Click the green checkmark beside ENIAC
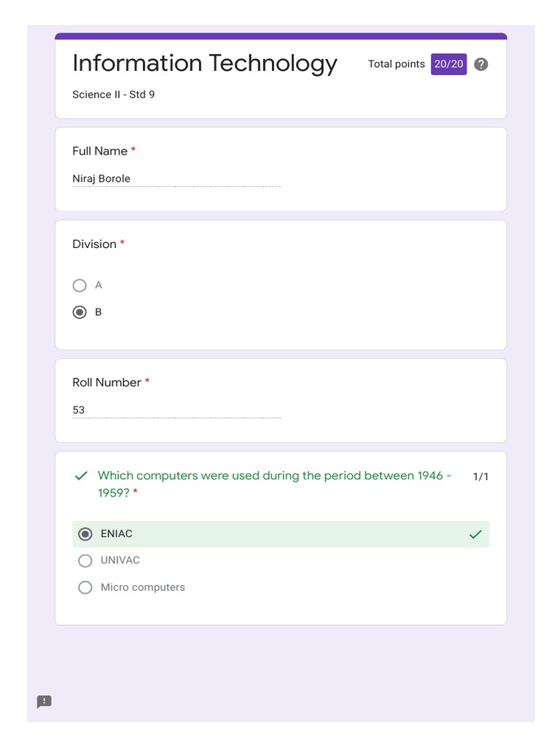The image size is (560, 747). pyautogui.click(x=475, y=535)
